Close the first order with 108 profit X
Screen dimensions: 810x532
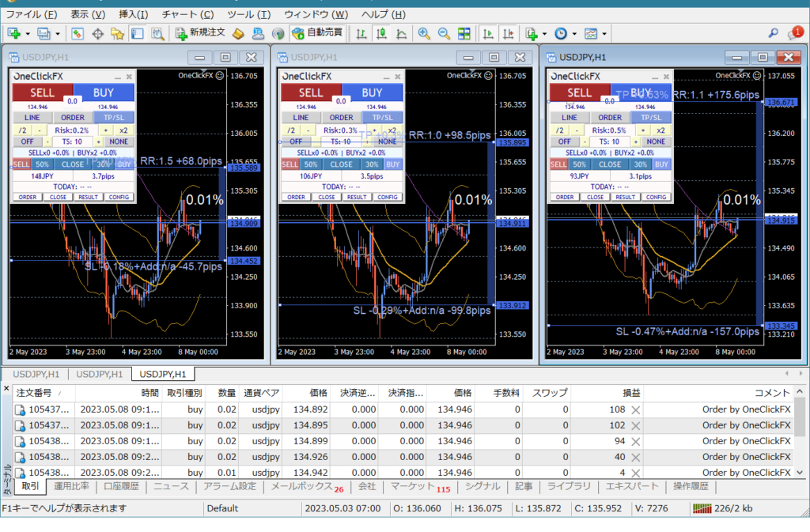635,409
